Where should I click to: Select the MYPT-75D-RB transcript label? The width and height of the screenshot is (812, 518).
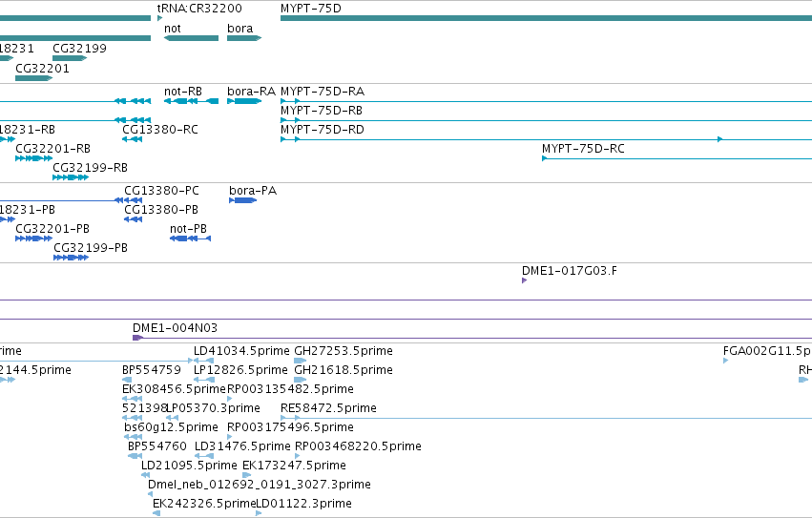pos(321,111)
